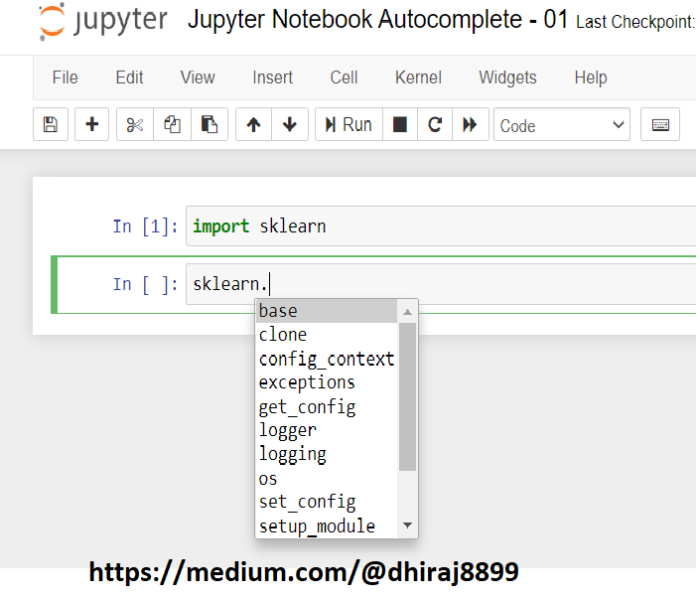Viewport: 700px width, 602px height.
Task: Cut selected cells with scissors icon
Action: click(x=135, y=124)
